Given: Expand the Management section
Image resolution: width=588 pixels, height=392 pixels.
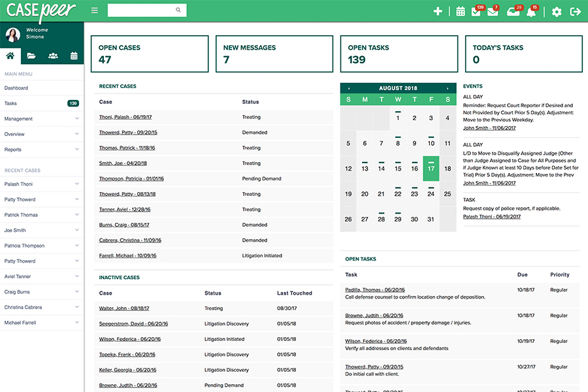Looking at the screenshot, I should coord(22,118).
